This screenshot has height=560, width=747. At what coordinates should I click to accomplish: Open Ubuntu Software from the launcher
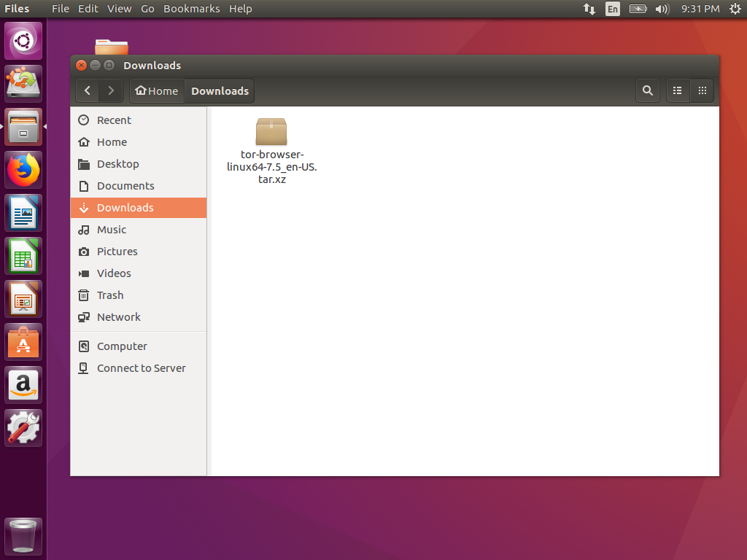pyautogui.click(x=24, y=342)
